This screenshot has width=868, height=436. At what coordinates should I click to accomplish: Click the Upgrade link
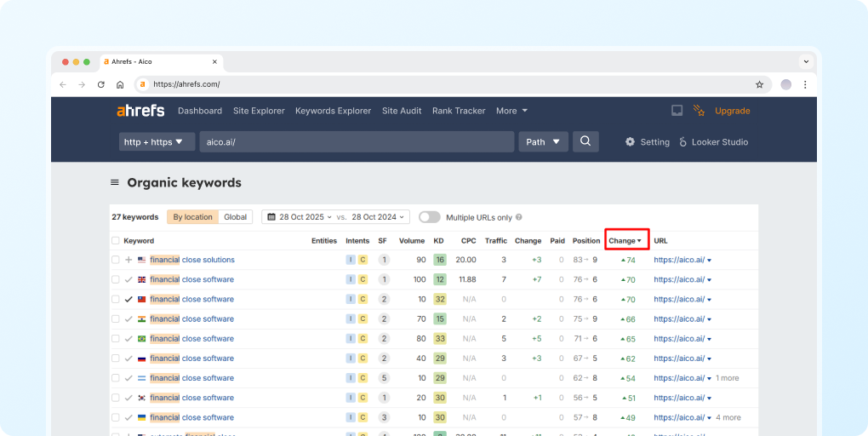click(x=732, y=111)
